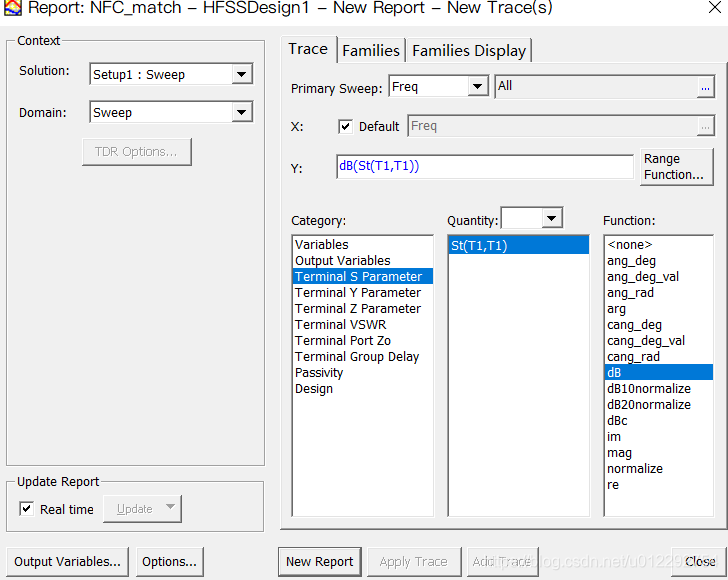Click the disabled TDR Options button

tap(136, 152)
